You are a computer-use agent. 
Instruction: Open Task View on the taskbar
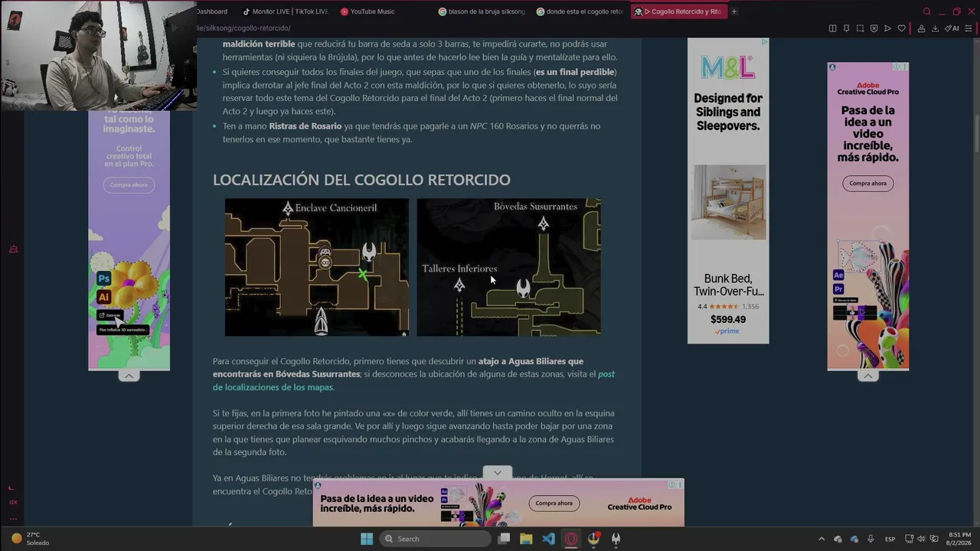504,539
